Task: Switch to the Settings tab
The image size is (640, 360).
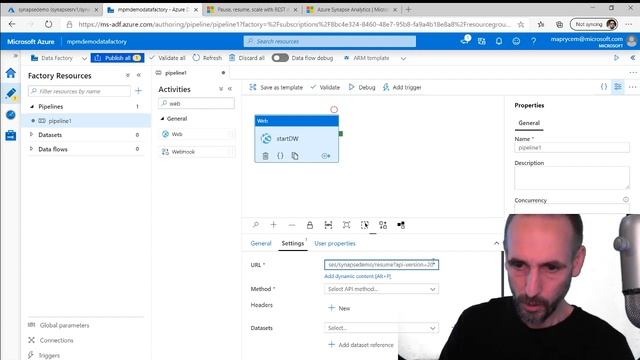Action: (x=293, y=243)
